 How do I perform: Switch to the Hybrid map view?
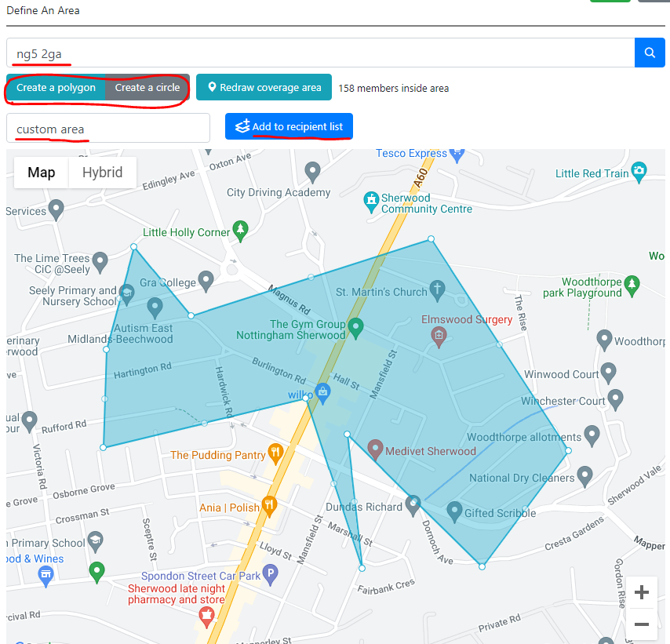(102, 173)
